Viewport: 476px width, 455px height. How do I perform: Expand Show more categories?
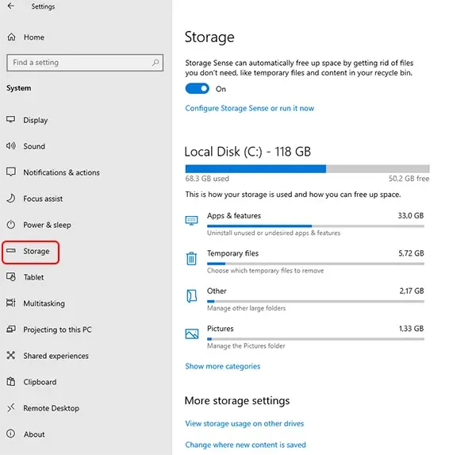click(x=222, y=366)
